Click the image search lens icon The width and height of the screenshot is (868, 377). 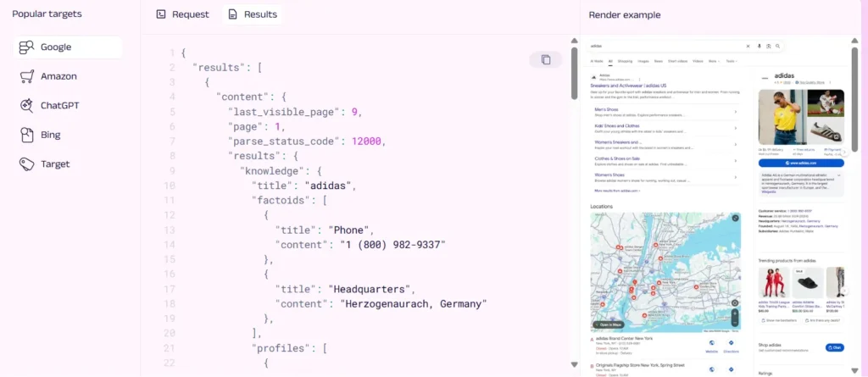click(768, 47)
